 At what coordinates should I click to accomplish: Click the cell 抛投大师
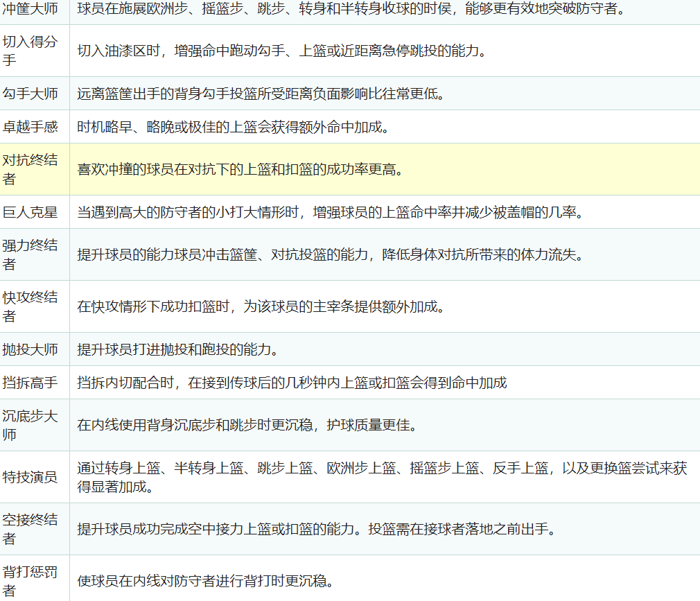coord(35,349)
